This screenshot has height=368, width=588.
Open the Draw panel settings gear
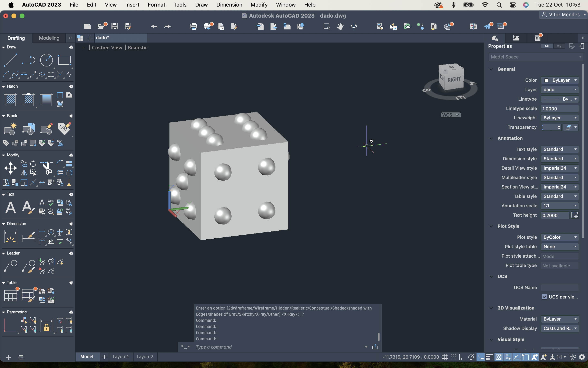coord(71,47)
